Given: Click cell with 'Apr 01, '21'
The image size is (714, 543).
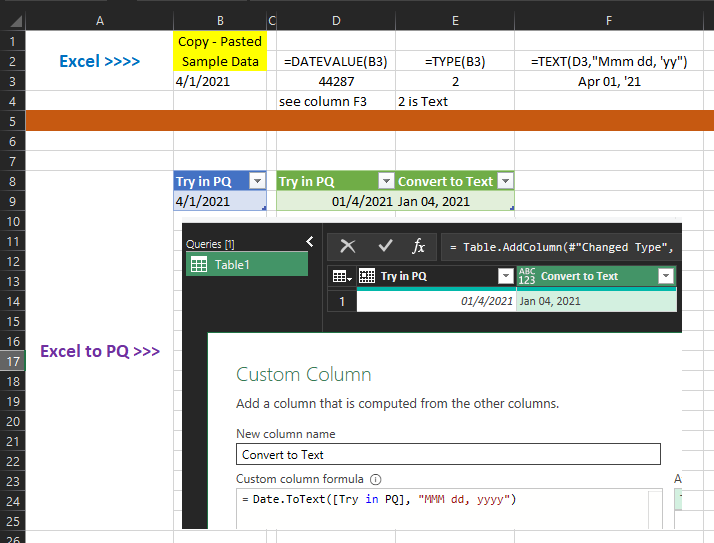Looking at the screenshot, I should pyautogui.click(x=609, y=82).
